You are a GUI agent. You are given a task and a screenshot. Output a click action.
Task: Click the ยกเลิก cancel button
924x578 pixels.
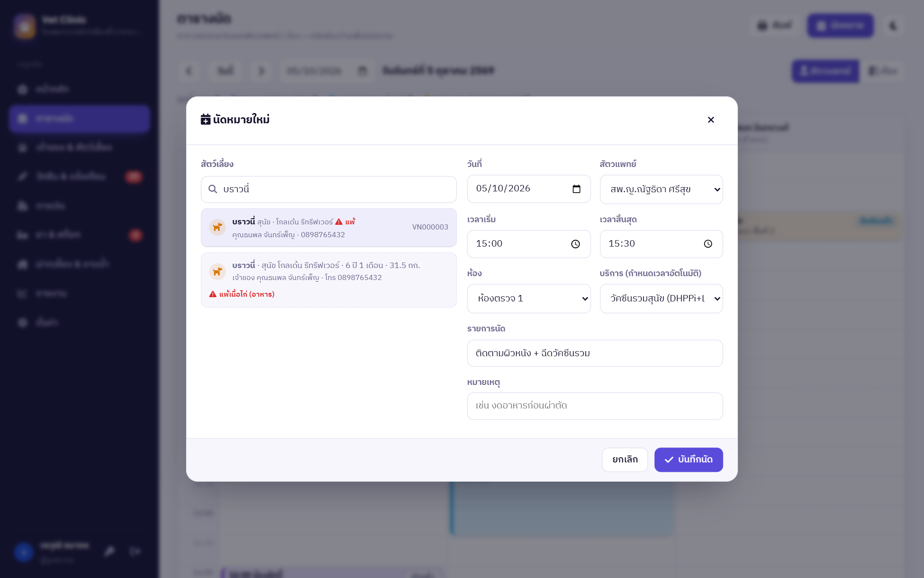click(625, 460)
